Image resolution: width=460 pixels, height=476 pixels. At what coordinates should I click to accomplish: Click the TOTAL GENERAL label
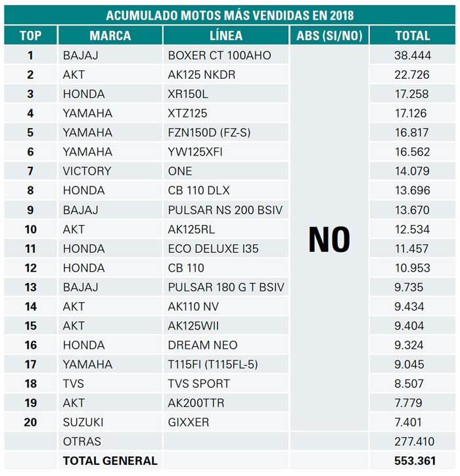click(x=110, y=460)
